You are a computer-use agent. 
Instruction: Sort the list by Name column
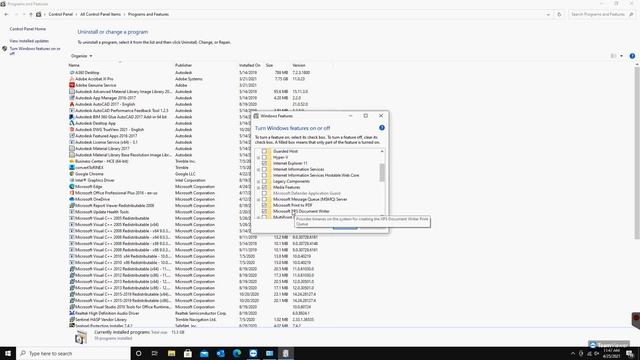coord(73,65)
